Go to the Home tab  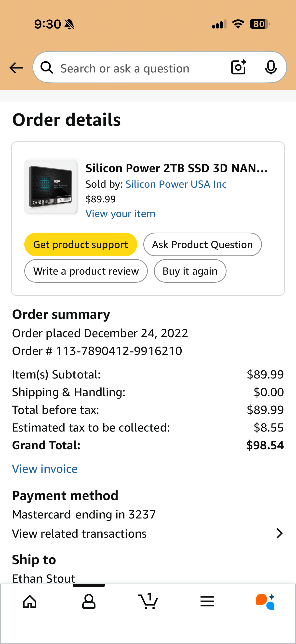pyautogui.click(x=30, y=601)
